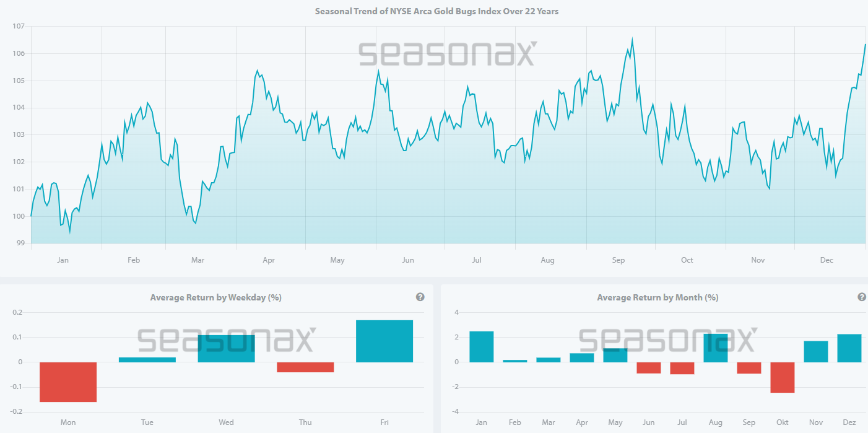Click the Jan label under the seasonal chart
The height and width of the screenshot is (433, 868).
tap(63, 260)
